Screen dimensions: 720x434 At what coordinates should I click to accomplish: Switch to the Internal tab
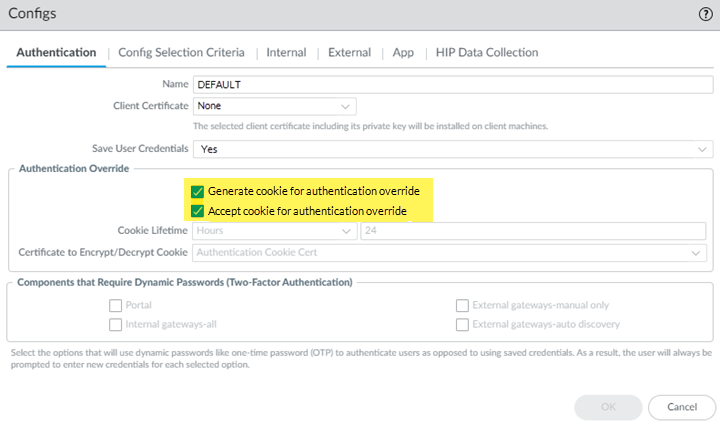[286, 52]
